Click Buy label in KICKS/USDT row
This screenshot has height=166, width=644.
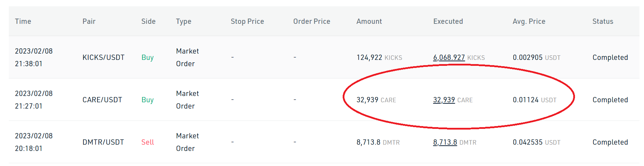click(x=148, y=57)
